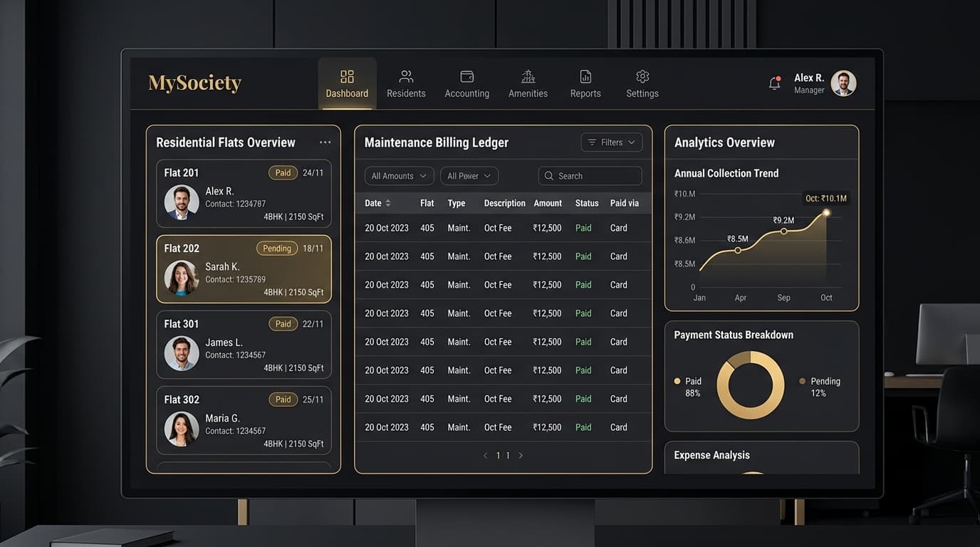
Task: Click the Paid badge on Flat 201
Action: pos(283,172)
